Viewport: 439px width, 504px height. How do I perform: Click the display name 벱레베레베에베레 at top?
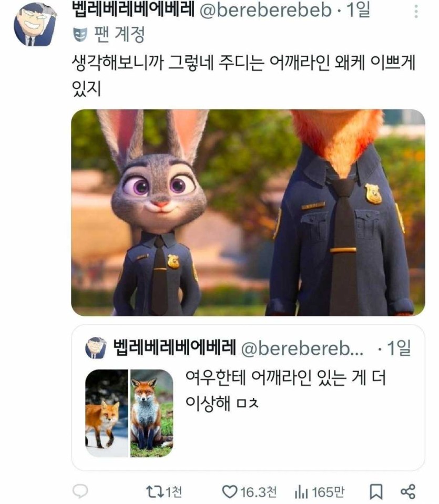(x=133, y=9)
